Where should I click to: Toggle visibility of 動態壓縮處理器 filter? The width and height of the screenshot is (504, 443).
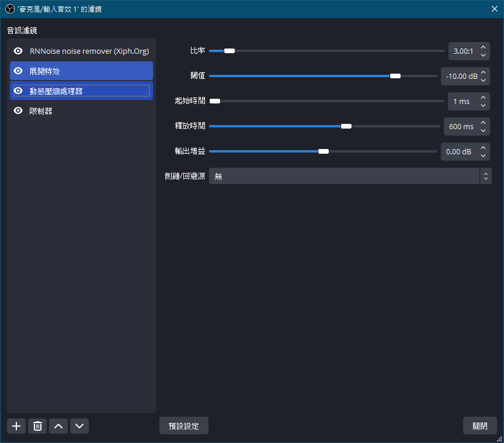18,91
